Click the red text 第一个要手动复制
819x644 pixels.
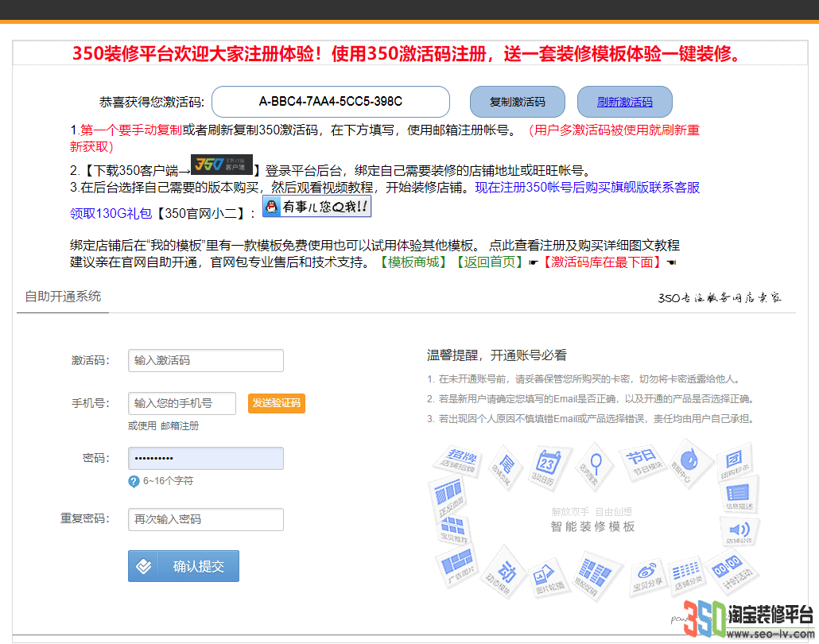coord(131,130)
